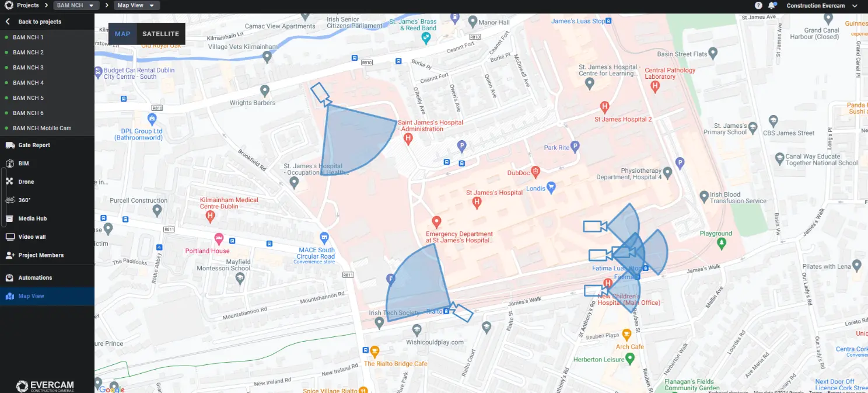Viewport: 868px width, 393px height.
Task: Open the Automations icon
Action: pos(9,277)
